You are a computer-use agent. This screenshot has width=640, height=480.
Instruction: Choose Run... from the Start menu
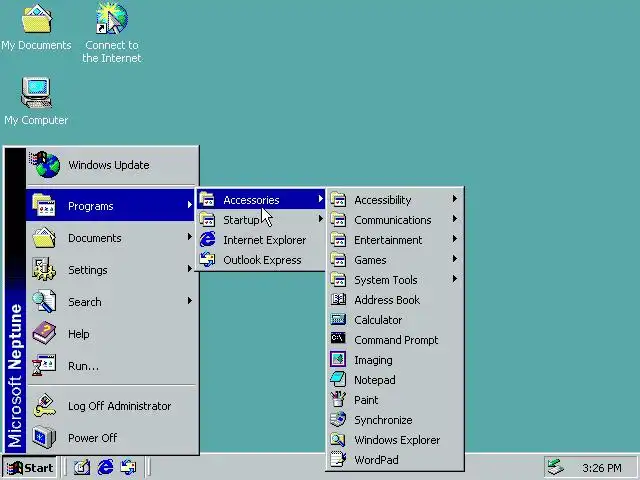[110, 366]
